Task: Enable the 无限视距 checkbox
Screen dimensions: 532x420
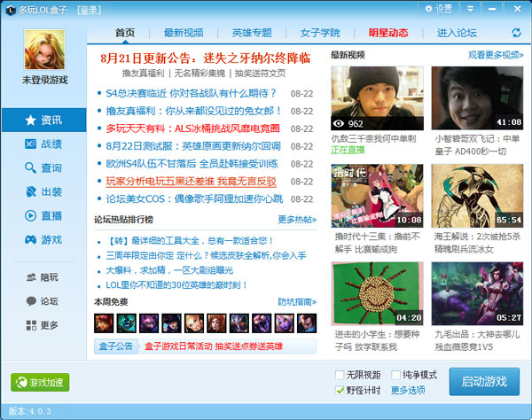Action: [x=340, y=375]
